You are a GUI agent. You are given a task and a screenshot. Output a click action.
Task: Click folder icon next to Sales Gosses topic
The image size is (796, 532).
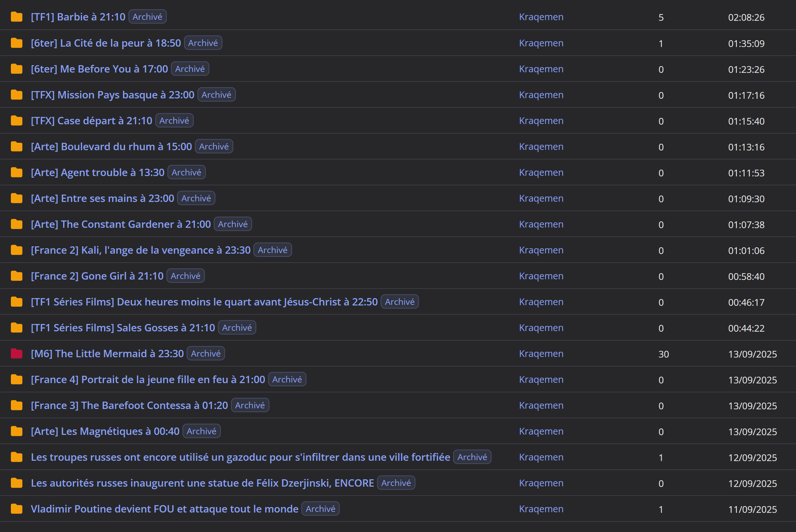point(16,328)
